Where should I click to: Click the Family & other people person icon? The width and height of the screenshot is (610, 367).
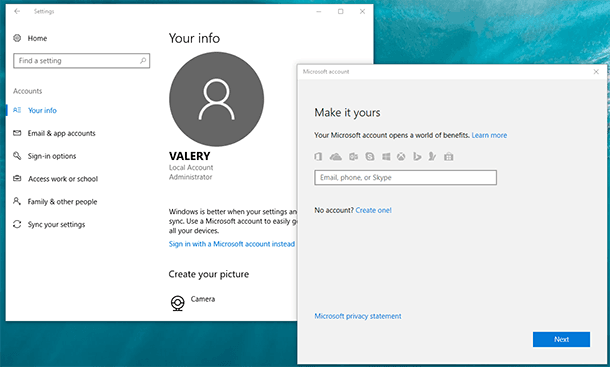(x=17, y=201)
